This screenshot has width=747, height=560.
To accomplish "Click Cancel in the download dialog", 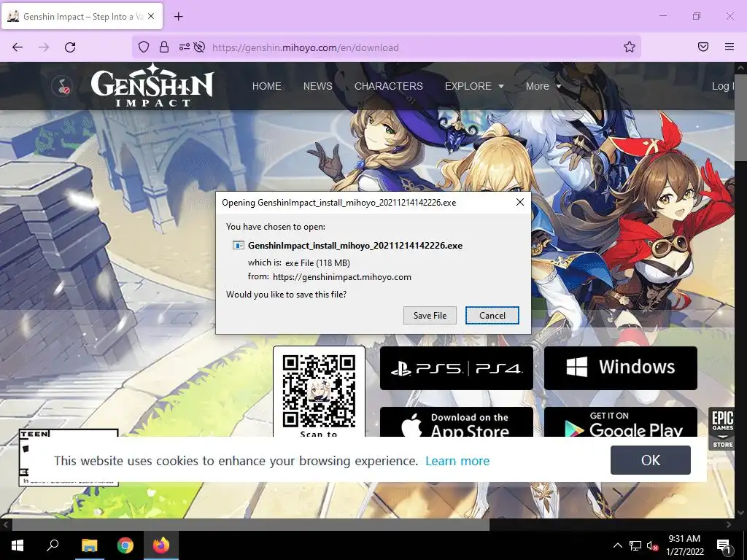I will (x=492, y=315).
